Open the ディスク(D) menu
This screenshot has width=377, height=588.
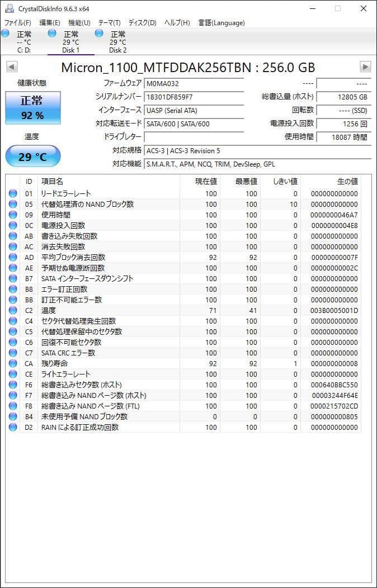[x=142, y=22]
